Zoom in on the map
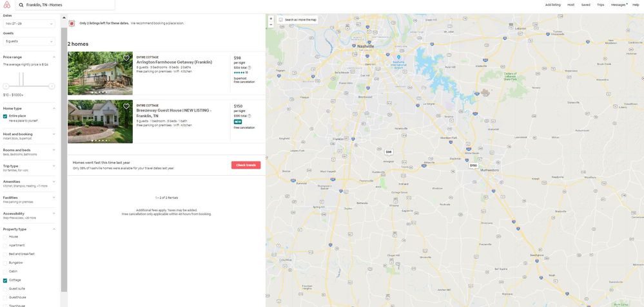This screenshot has width=644, height=307. [x=271, y=18]
